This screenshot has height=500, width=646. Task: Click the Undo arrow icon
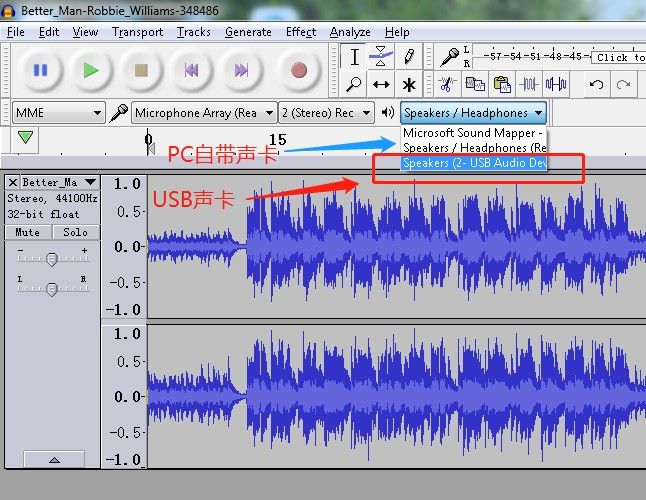pyautogui.click(x=596, y=84)
